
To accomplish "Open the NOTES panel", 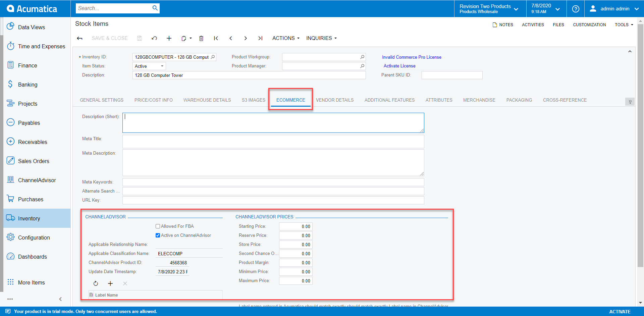I will point(503,25).
